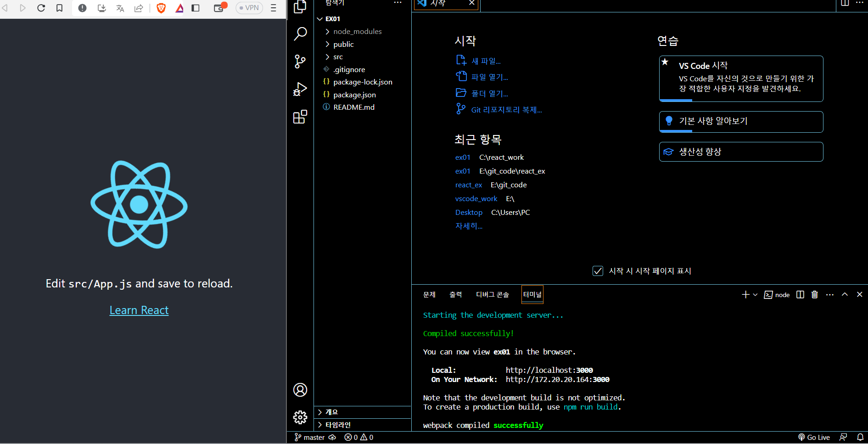Open the recent vscode_work project
Image resolution: width=868 pixels, height=444 pixels.
476,198
